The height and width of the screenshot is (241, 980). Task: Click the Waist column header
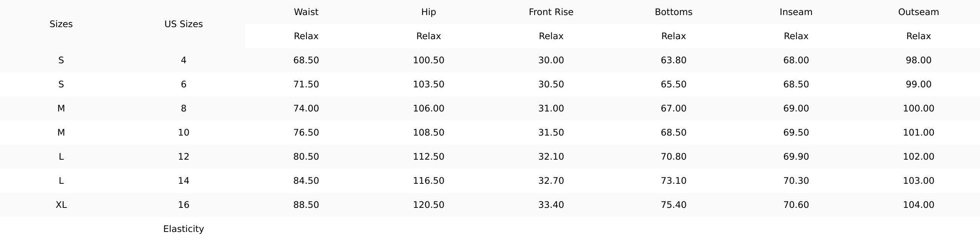(306, 12)
